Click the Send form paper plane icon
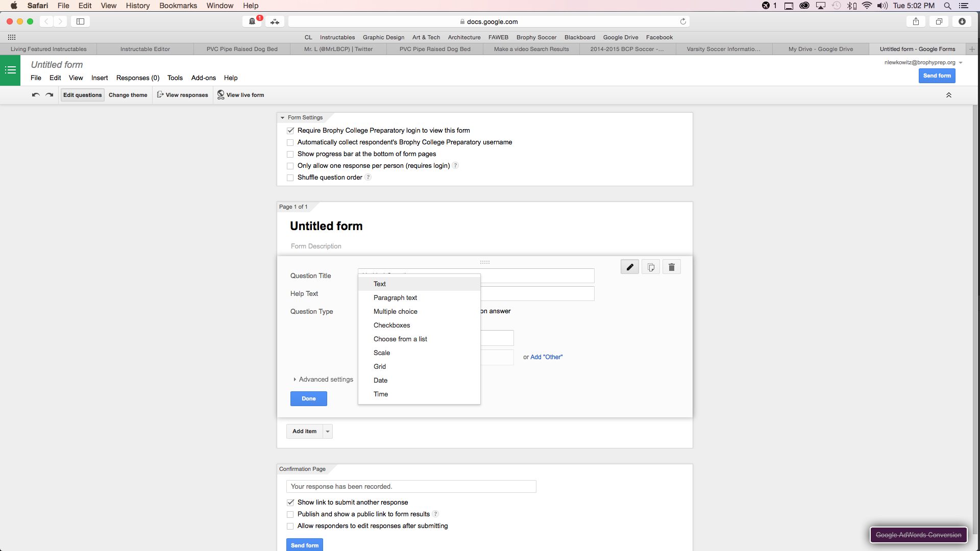This screenshot has height=551, width=980. tap(937, 76)
